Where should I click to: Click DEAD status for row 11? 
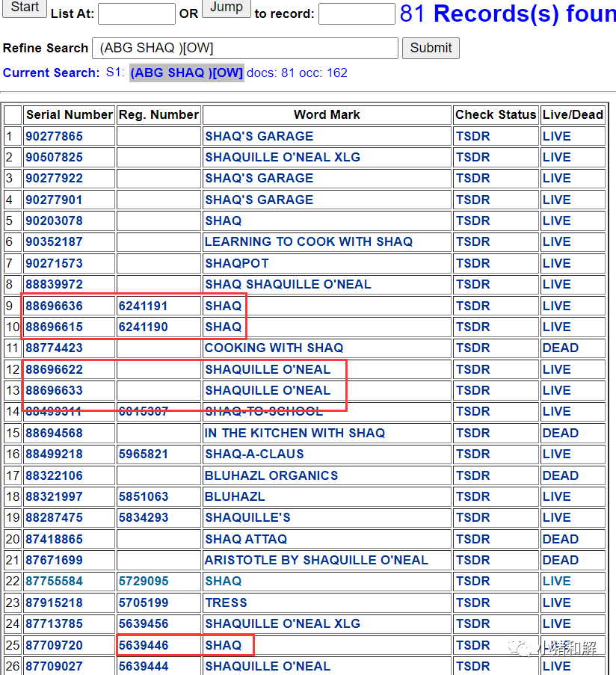(x=561, y=348)
